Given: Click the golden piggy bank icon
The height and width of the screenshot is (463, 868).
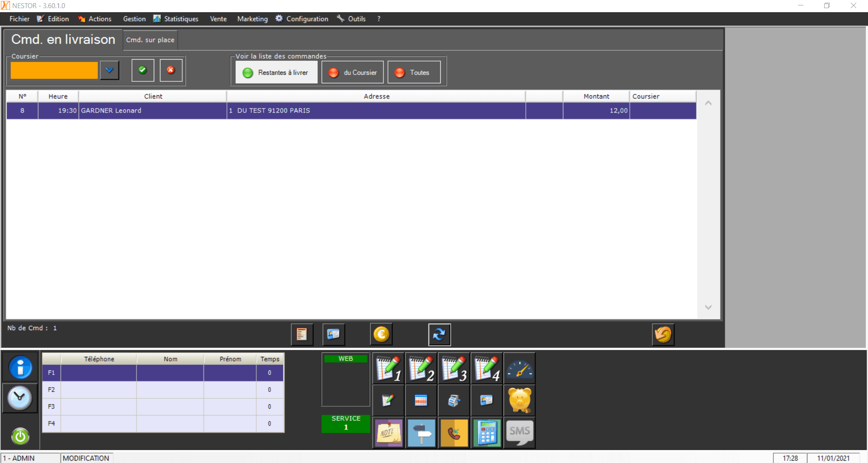Looking at the screenshot, I should pyautogui.click(x=519, y=400).
